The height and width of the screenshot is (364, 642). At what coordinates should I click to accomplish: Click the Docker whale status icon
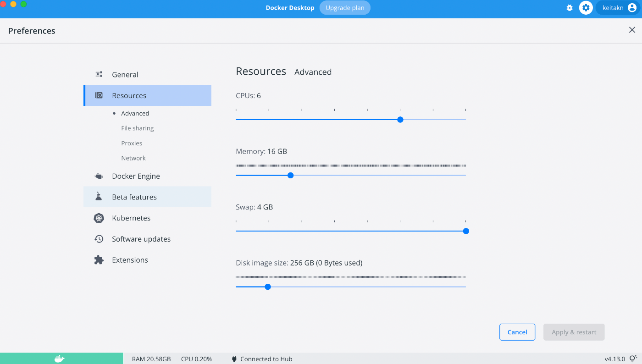tap(60, 358)
